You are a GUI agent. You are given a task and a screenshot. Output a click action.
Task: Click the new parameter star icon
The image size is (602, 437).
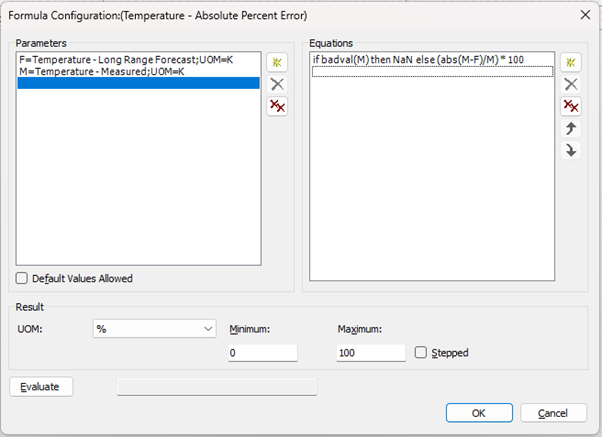[277, 62]
